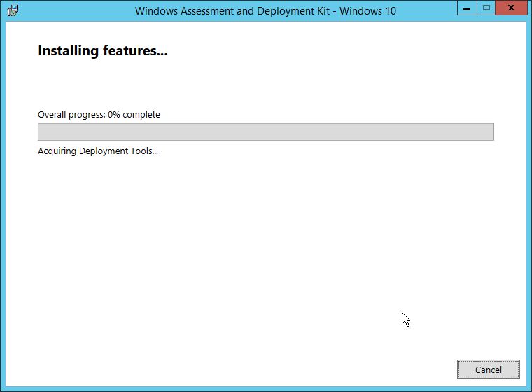
Task: Click the 'Installing features...' heading
Action: click(103, 50)
